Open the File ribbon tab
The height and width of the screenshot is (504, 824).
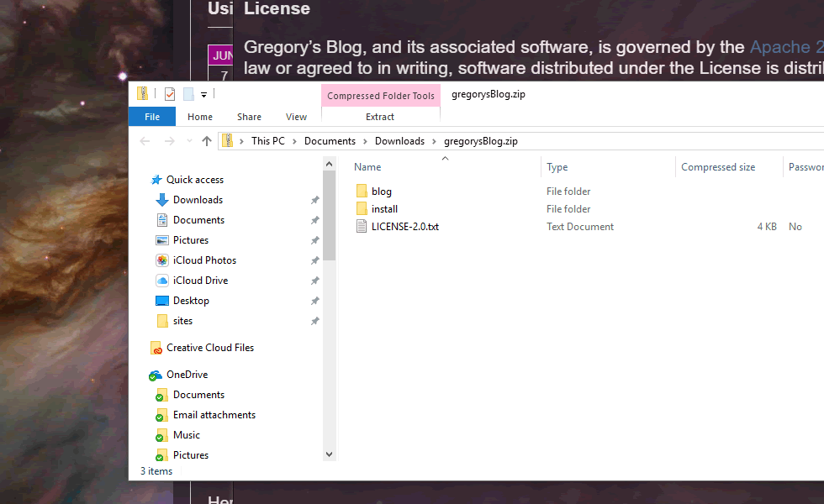(152, 117)
